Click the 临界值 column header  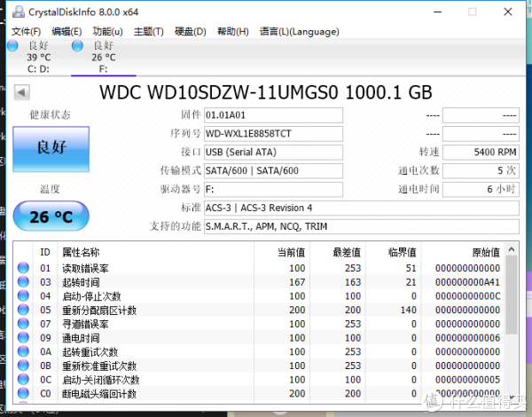(x=393, y=252)
